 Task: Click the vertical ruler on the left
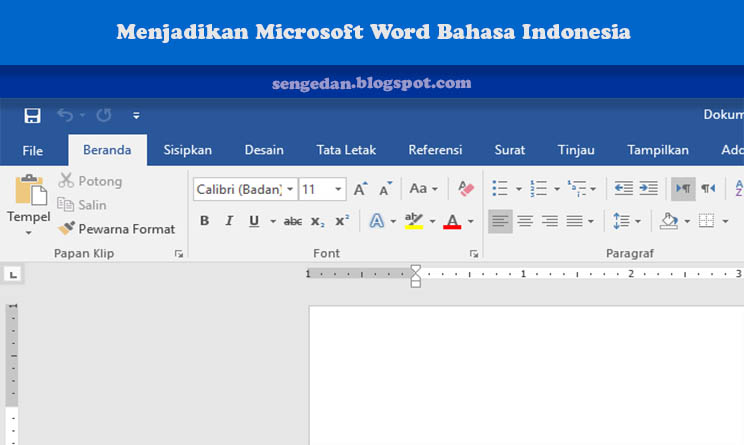(x=13, y=374)
